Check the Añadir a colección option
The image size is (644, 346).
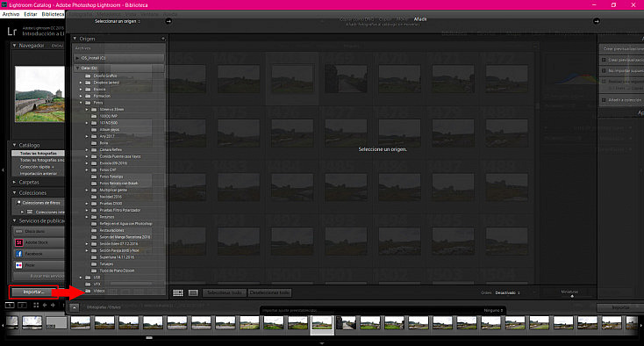point(604,100)
